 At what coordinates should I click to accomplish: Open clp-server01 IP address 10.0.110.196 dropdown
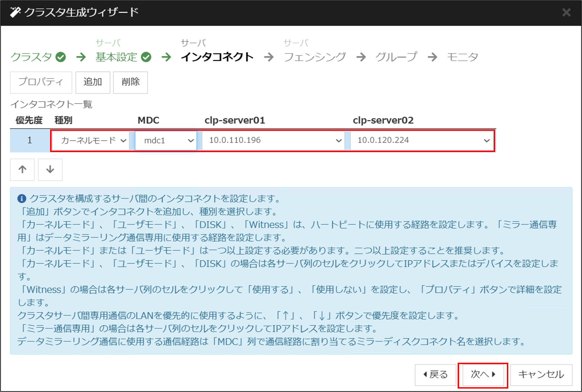tap(273, 140)
